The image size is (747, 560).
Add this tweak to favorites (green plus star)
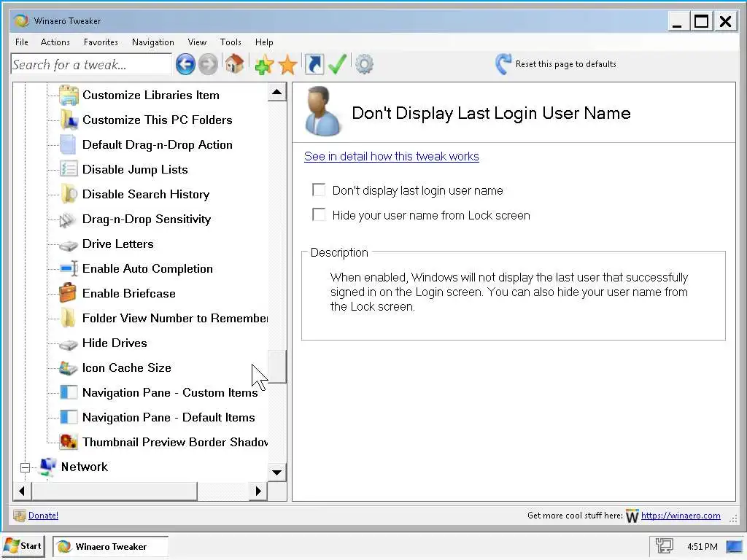coord(264,64)
